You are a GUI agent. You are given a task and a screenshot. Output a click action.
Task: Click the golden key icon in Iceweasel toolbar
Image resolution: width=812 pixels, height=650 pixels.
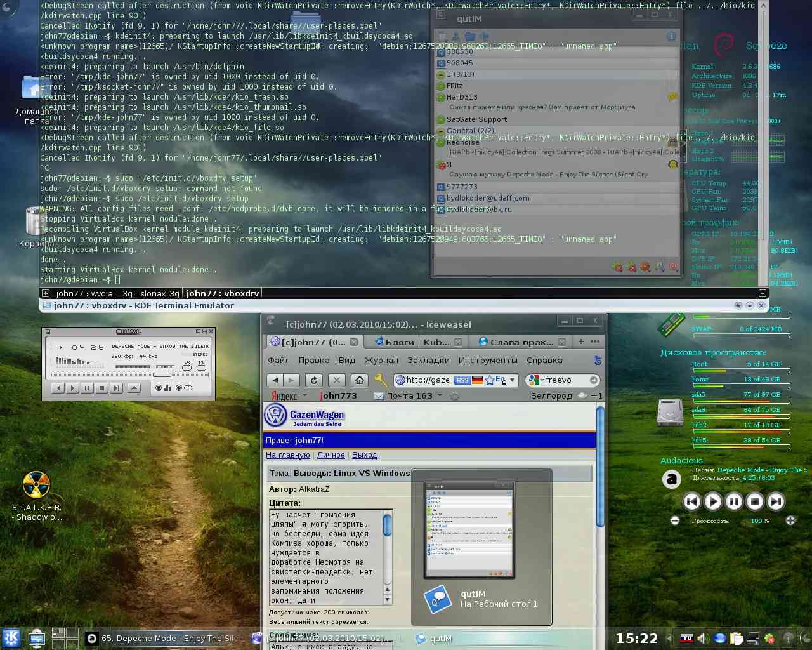tap(381, 380)
